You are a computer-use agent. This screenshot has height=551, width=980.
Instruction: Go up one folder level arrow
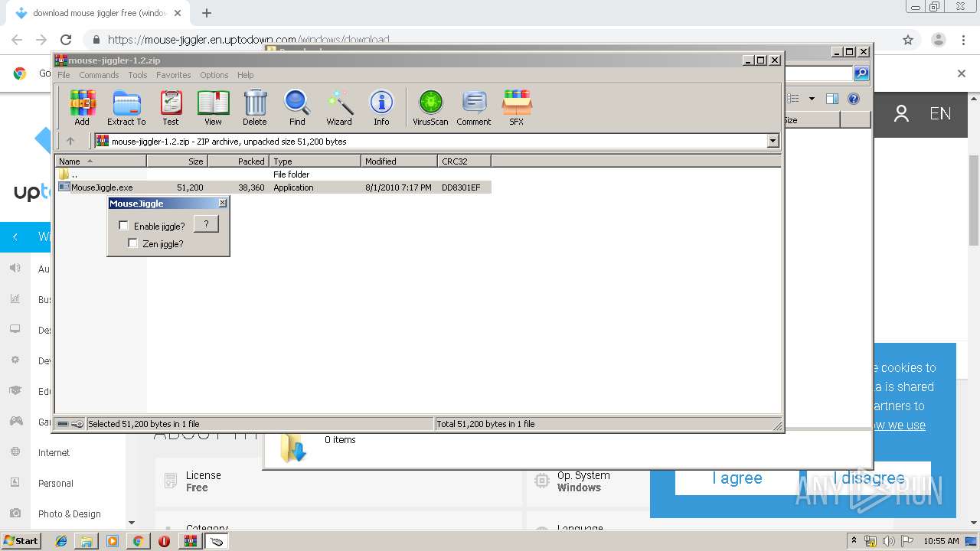click(x=70, y=141)
